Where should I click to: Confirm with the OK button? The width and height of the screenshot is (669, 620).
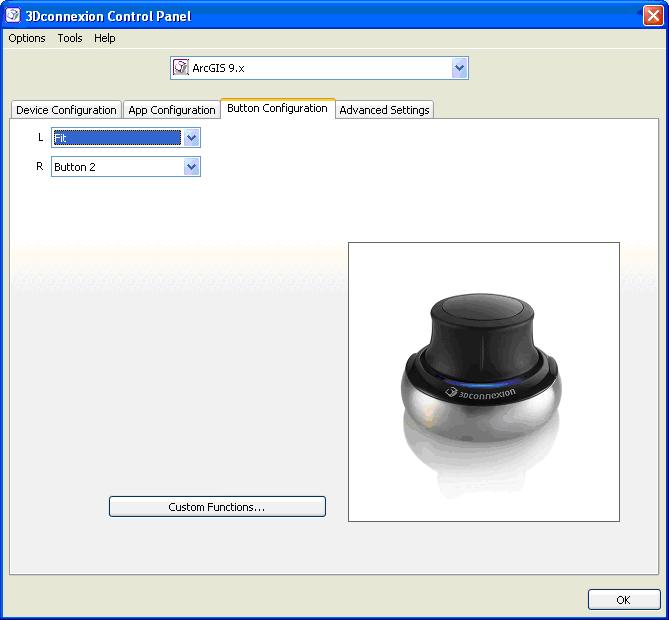(x=623, y=600)
